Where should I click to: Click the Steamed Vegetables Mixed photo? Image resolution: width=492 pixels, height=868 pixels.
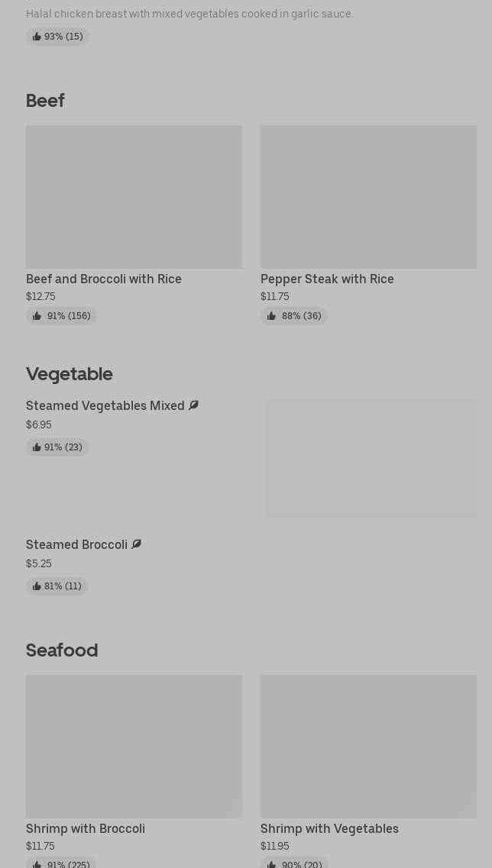click(371, 459)
